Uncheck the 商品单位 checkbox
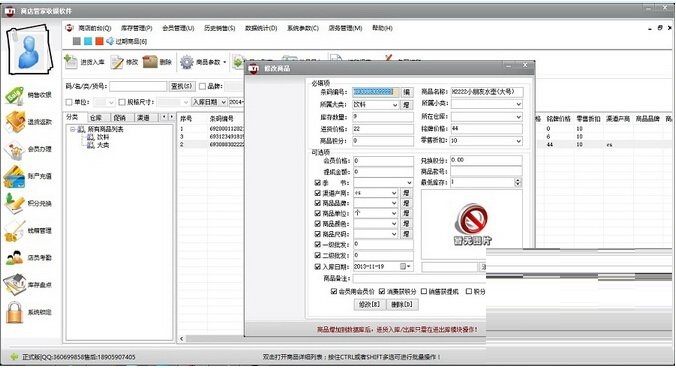The height and width of the screenshot is (368, 676). (x=317, y=214)
